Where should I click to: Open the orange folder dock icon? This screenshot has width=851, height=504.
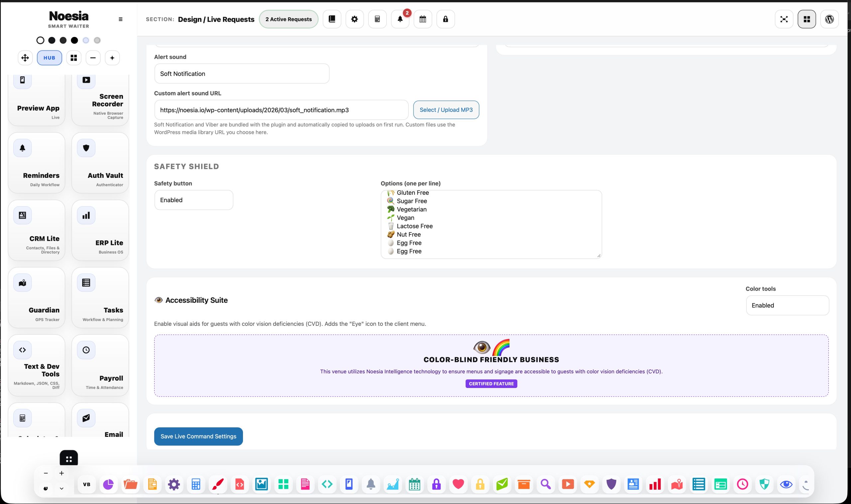click(130, 484)
